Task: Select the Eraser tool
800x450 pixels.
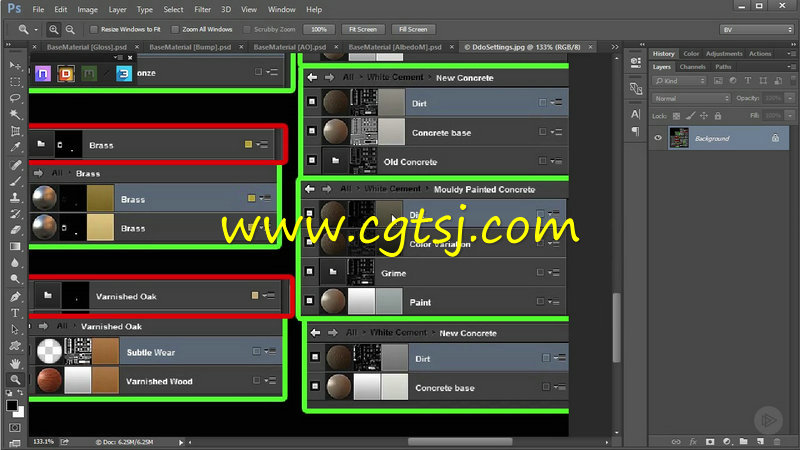Action: 15,230
